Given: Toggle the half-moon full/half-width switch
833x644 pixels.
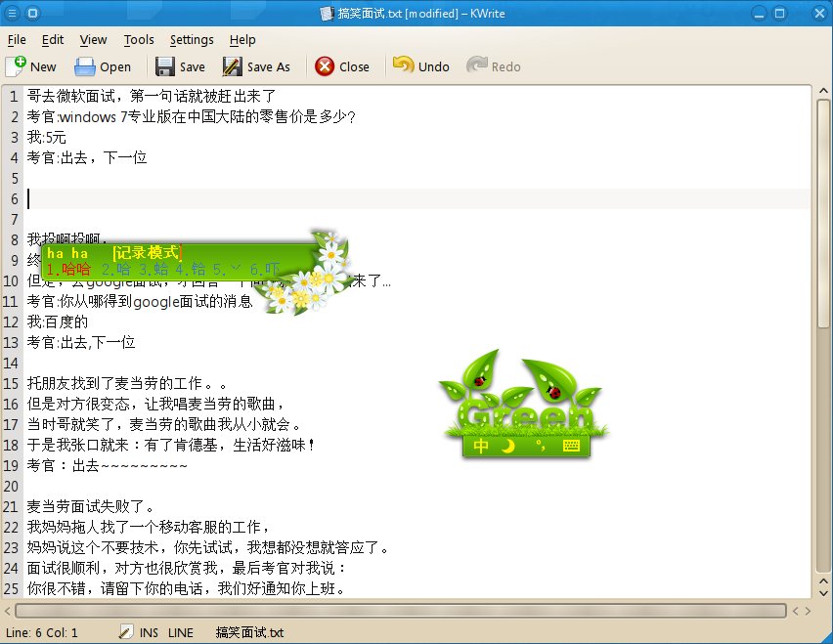Looking at the screenshot, I should pos(508,447).
